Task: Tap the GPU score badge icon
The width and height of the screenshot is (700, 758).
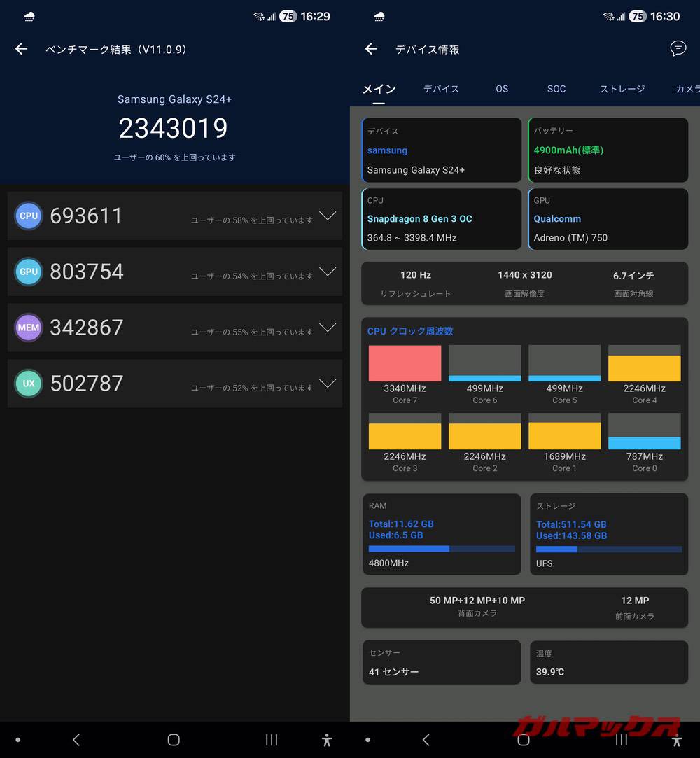Action: 29,272
